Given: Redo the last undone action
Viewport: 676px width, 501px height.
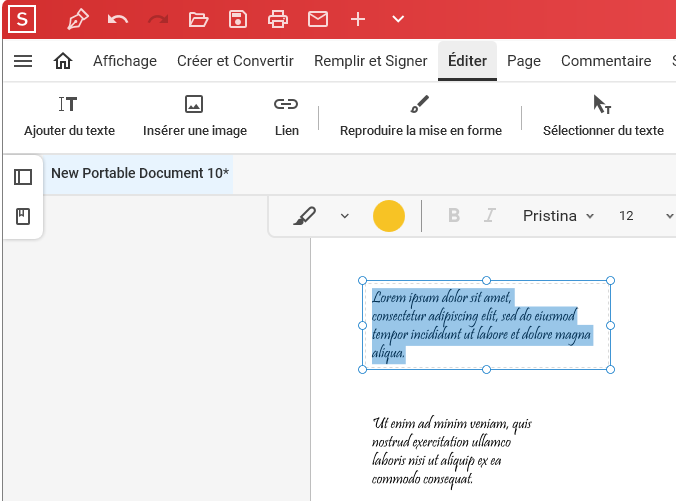Looking at the screenshot, I should point(158,19).
